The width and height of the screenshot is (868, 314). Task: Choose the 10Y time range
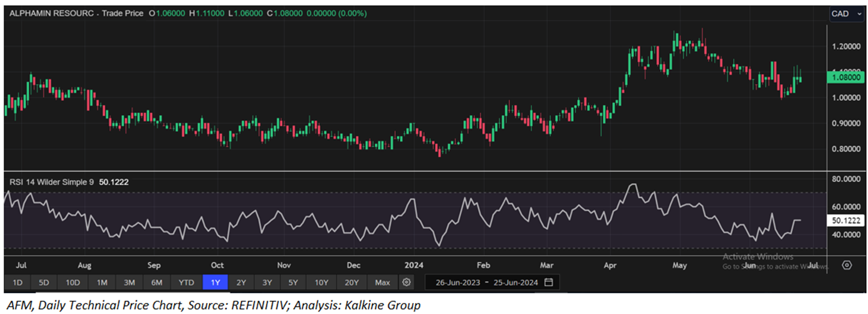tap(321, 282)
